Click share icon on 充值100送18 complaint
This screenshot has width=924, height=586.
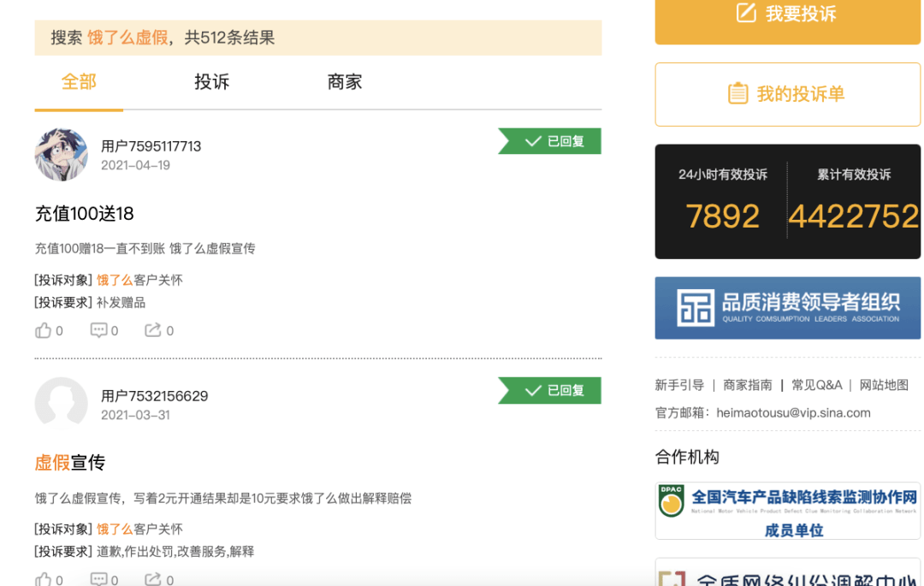pos(152,330)
